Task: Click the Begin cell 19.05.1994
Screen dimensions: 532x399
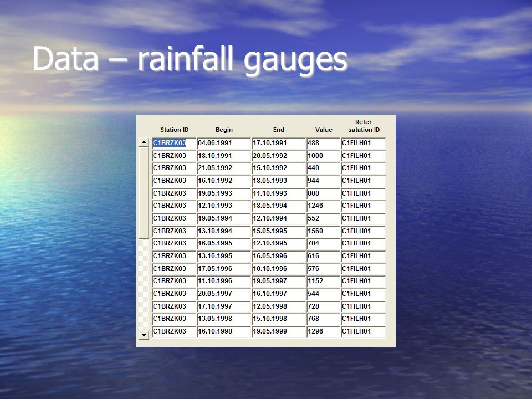Action: click(x=224, y=218)
